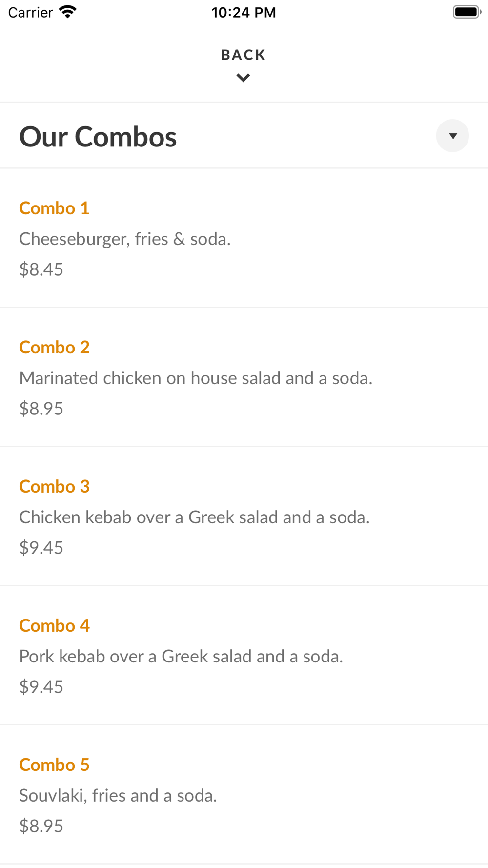Click the down chevron below BACK
Viewport: 488px width, 868px height.
(243, 78)
